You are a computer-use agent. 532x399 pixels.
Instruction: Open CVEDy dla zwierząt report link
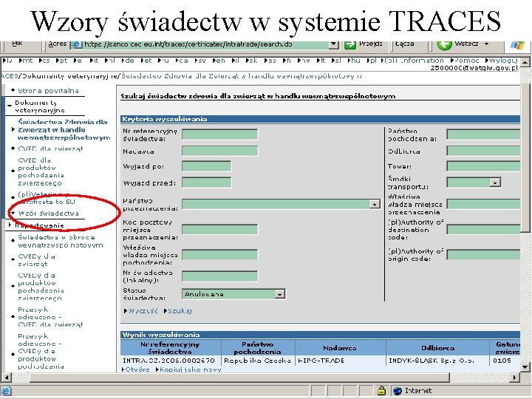pyautogui.click(x=37, y=260)
